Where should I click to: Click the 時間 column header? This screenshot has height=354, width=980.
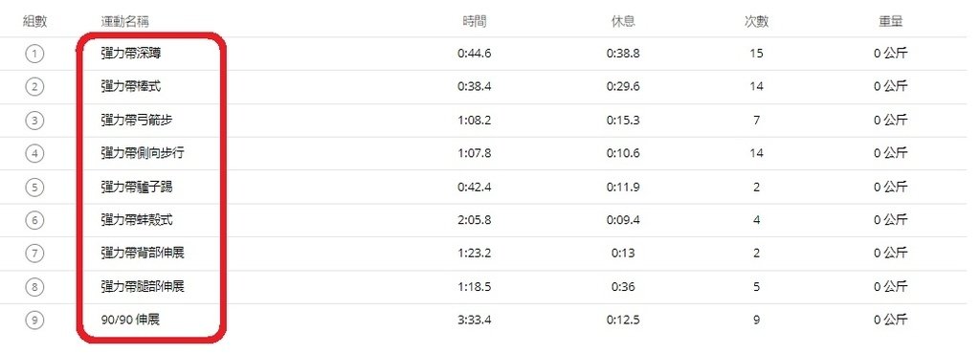click(x=475, y=21)
